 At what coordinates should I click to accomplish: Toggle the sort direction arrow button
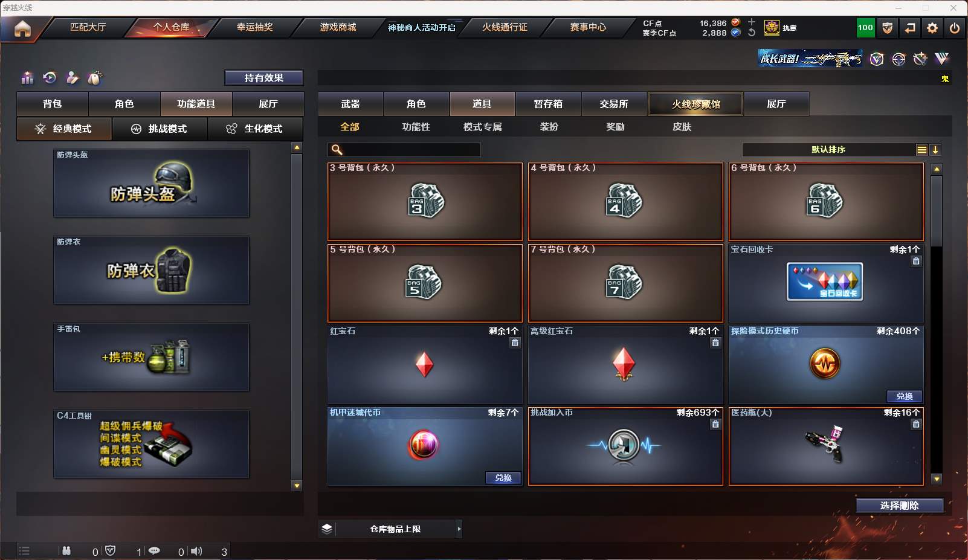[x=935, y=150]
